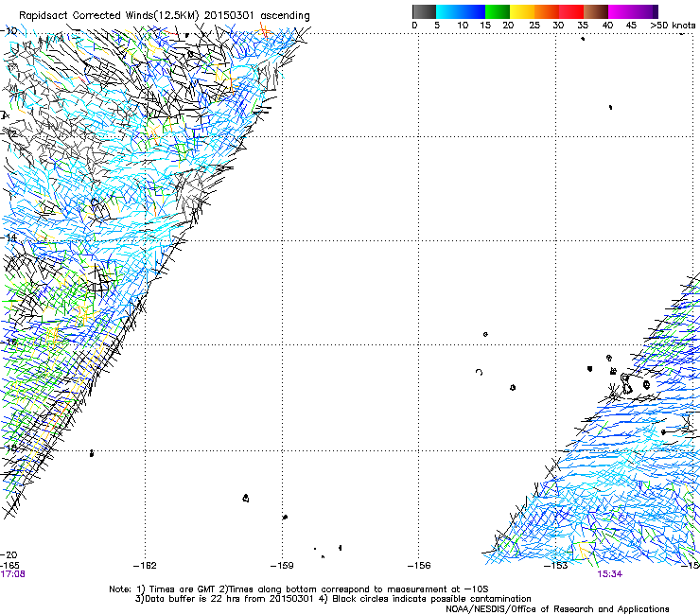
Task: Click the '35' legend scale label
Action: tap(583, 26)
